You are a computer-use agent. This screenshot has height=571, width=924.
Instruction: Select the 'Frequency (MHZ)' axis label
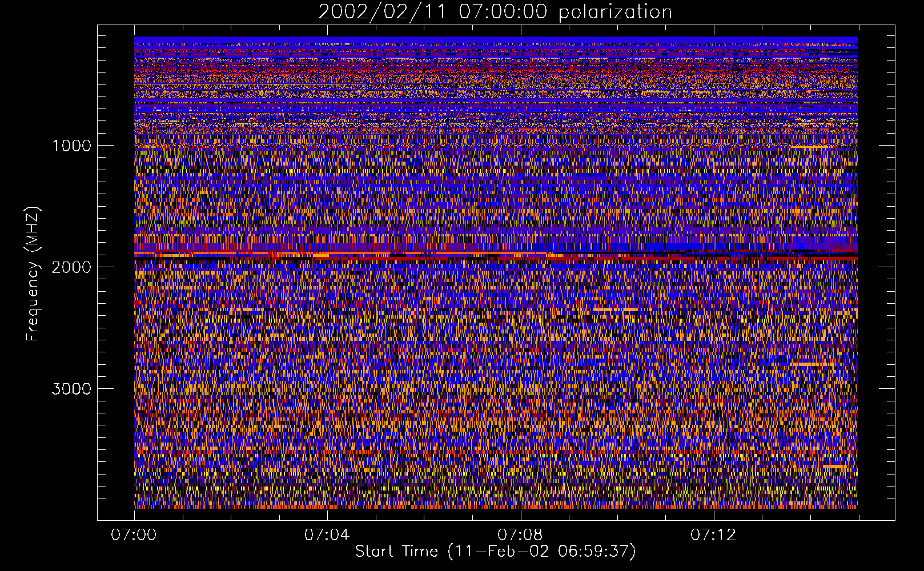tap(33, 274)
